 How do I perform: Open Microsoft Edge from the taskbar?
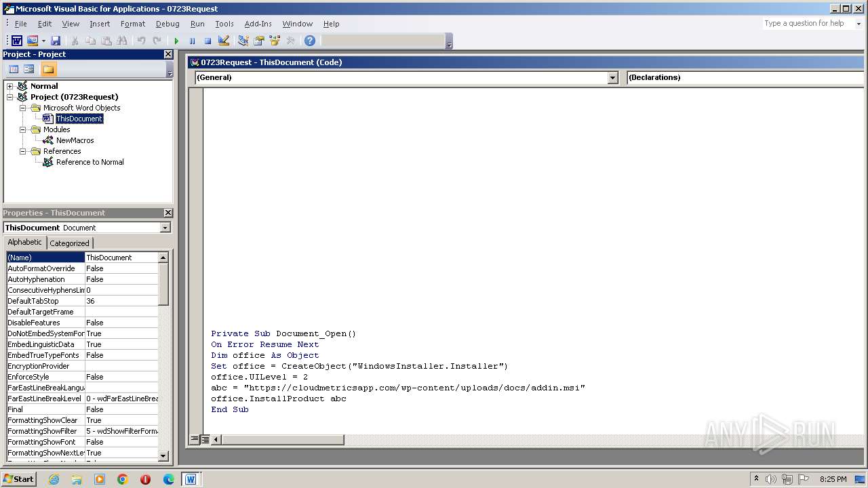pyautogui.click(x=168, y=479)
